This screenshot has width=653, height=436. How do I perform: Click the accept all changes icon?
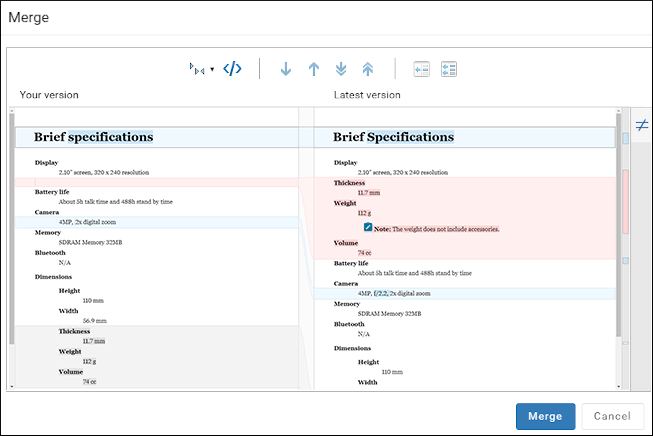(x=449, y=69)
